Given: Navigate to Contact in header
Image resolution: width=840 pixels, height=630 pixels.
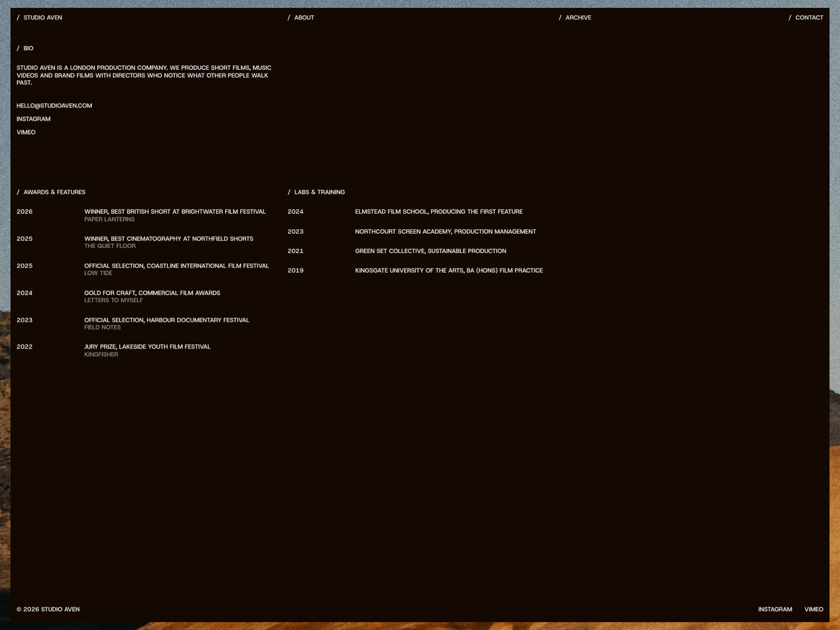Looking at the screenshot, I should (805, 17).
